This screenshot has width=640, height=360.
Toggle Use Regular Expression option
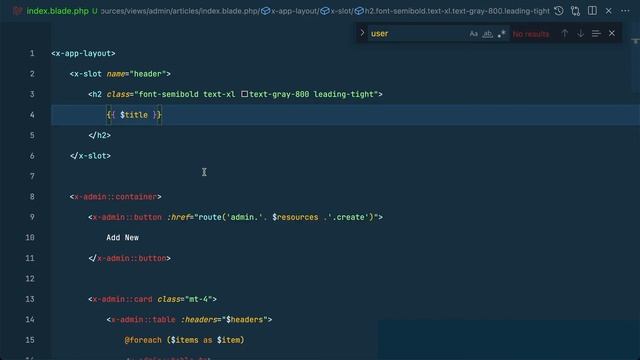pos(502,34)
